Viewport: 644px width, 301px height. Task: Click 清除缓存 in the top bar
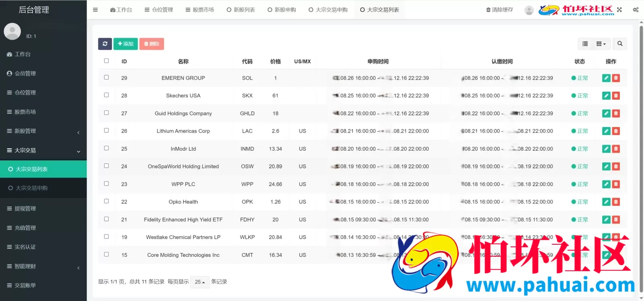pyautogui.click(x=500, y=10)
